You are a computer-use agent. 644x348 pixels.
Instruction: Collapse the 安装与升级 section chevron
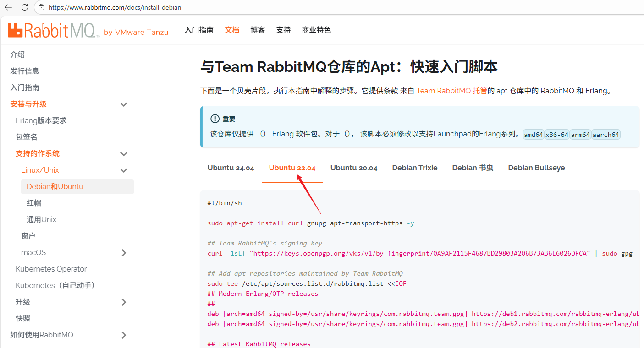pos(124,104)
